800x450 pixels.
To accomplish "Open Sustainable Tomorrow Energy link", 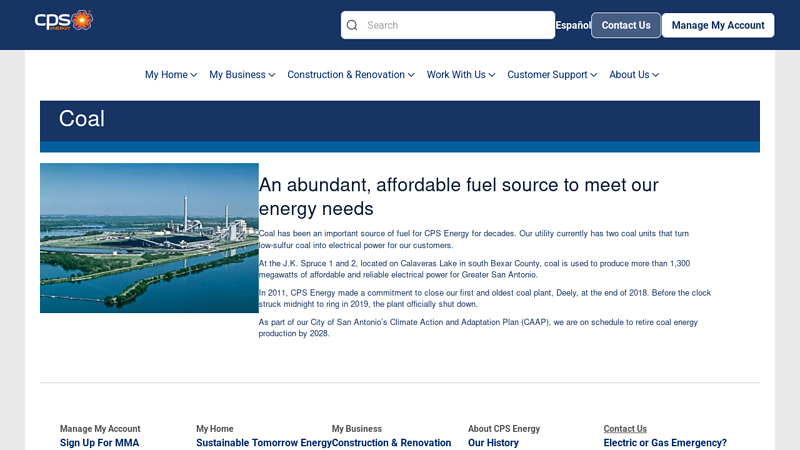I will pyautogui.click(x=264, y=443).
